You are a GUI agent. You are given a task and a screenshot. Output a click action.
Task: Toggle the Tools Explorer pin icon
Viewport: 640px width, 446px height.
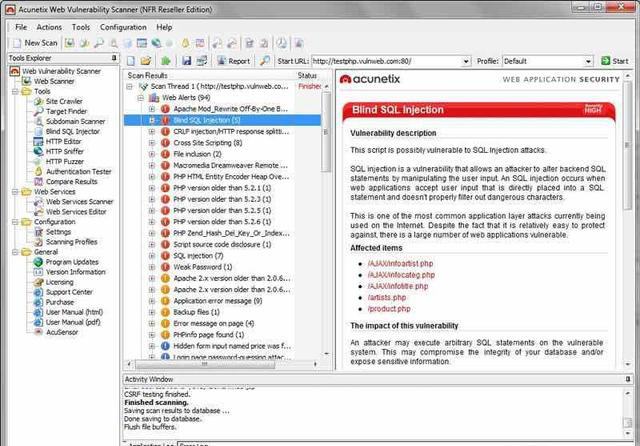114,58
